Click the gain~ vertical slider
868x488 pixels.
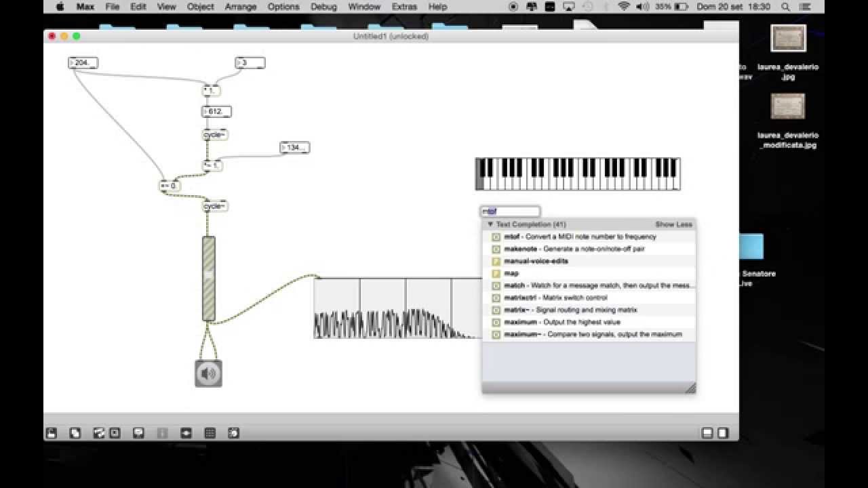pyautogui.click(x=209, y=279)
